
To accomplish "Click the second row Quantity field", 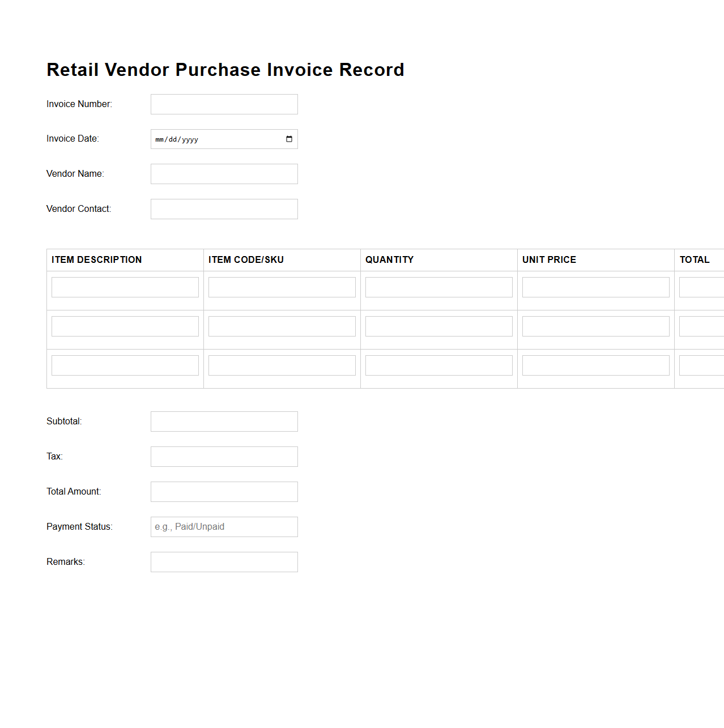I will 438,326.
